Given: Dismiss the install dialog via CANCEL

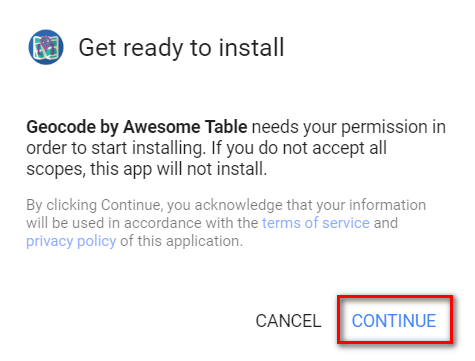Looking at the screenshot, I should pos(288,321).
